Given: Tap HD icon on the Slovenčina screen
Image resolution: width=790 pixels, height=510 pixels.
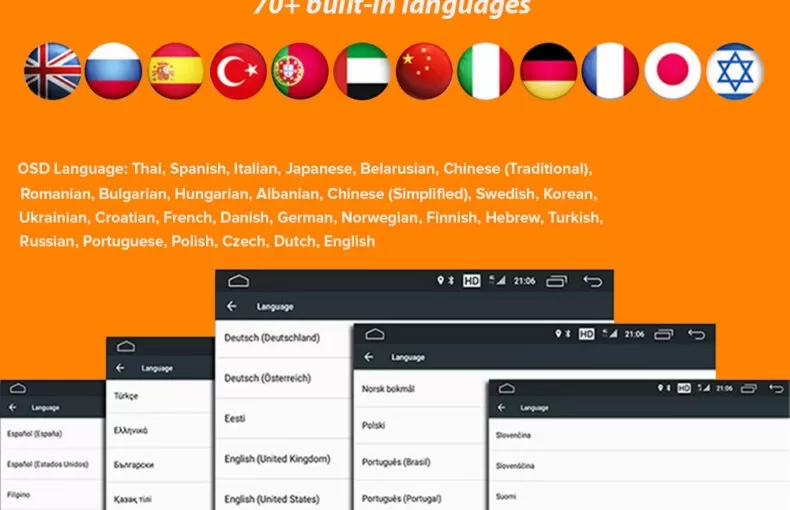Looking at the screenshot, I should pos(684,388).
